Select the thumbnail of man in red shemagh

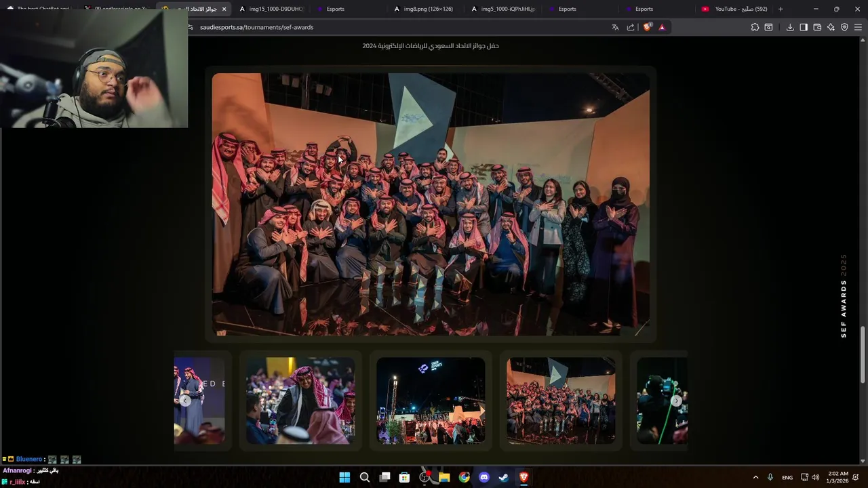coord(300,401)
